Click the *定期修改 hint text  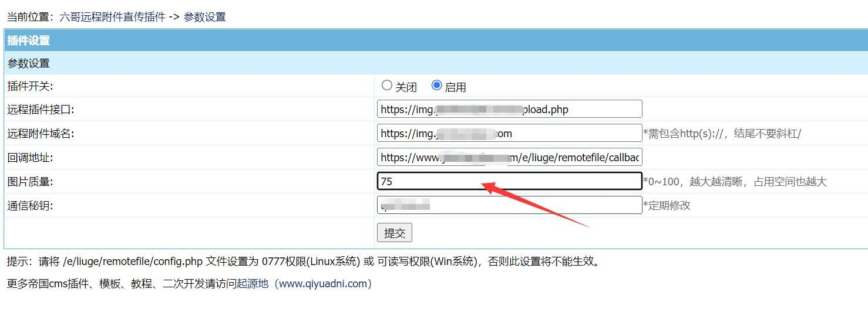tap(667, 206)
